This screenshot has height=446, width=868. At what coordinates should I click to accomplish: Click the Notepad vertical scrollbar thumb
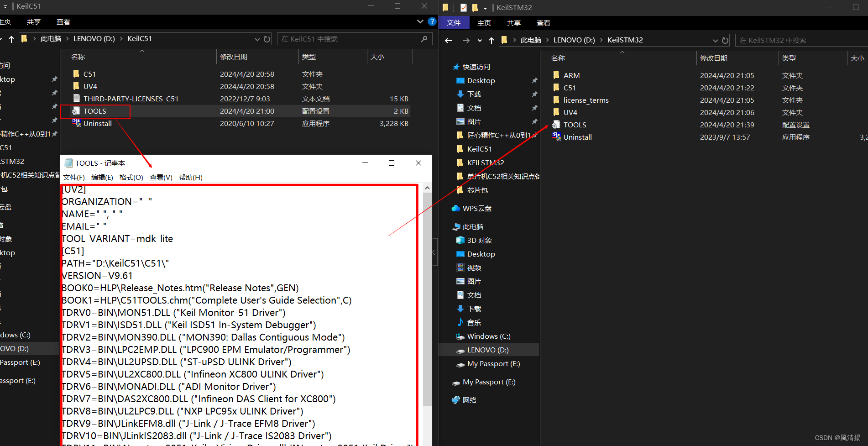click(427, 299)
